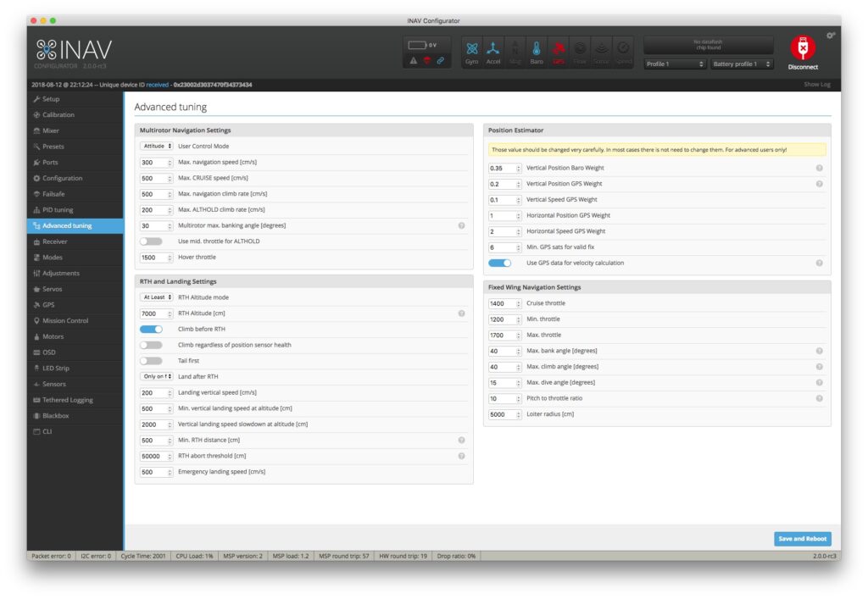Click the Show Log link
Screen dimensions: 868x599
[x=817, y=85]
